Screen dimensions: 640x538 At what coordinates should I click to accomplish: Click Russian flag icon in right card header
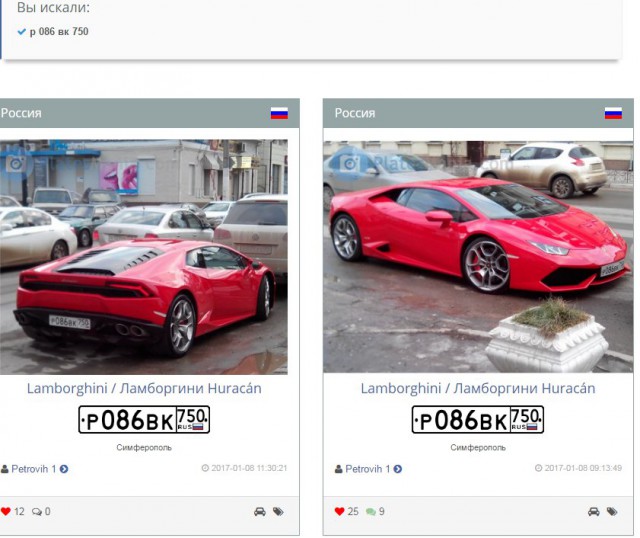(613, 113)
